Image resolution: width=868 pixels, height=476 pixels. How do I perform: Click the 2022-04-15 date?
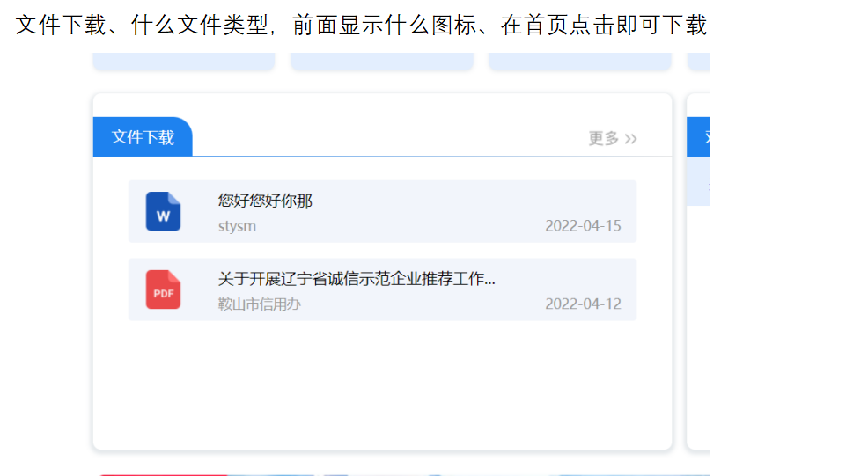pyautogui.click(x=583, y=226)
